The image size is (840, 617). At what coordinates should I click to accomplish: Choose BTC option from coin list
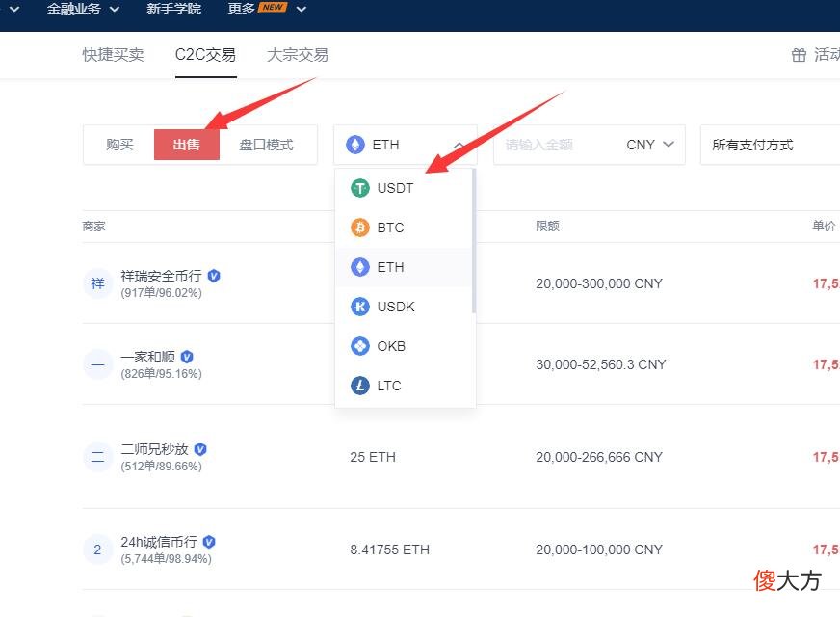coord(404,228)
